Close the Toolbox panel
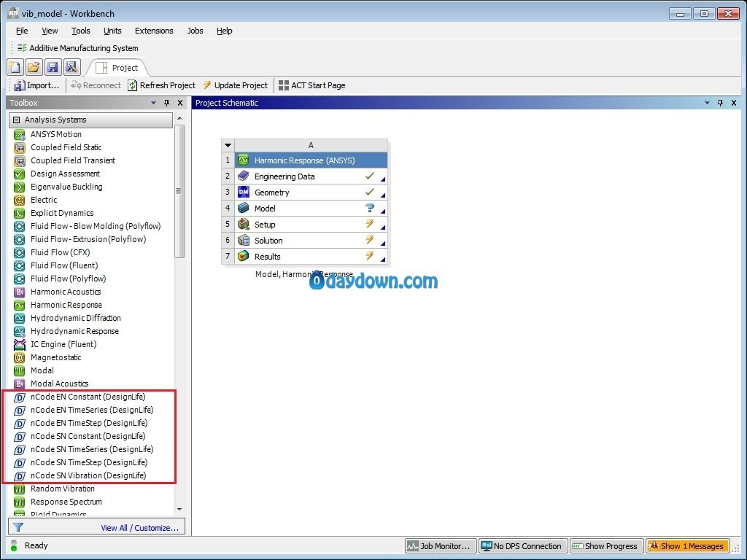 click(x=180, y=103)
